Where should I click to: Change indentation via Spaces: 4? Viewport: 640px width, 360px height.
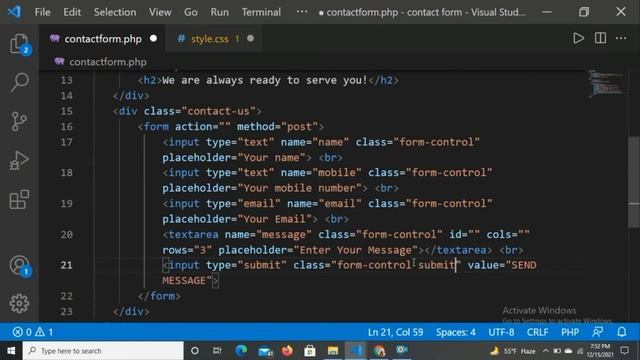point(456,332)
